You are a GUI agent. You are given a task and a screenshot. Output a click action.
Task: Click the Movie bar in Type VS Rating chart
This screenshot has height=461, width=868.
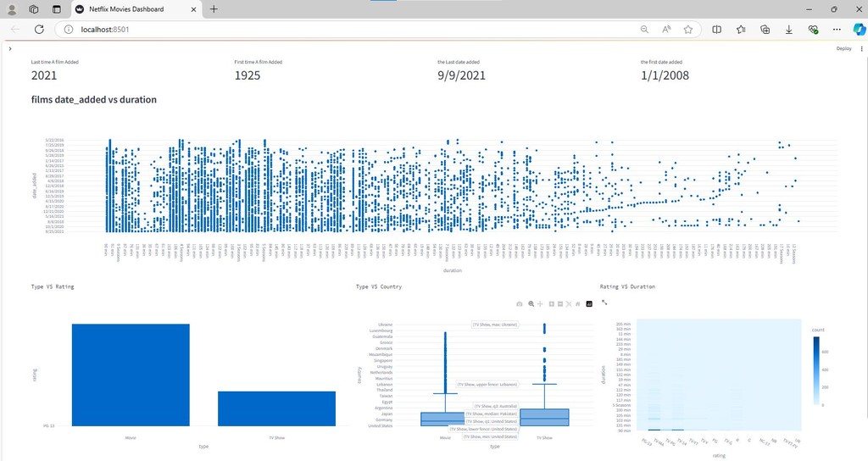pyautogui.click(x=131, y=375)
